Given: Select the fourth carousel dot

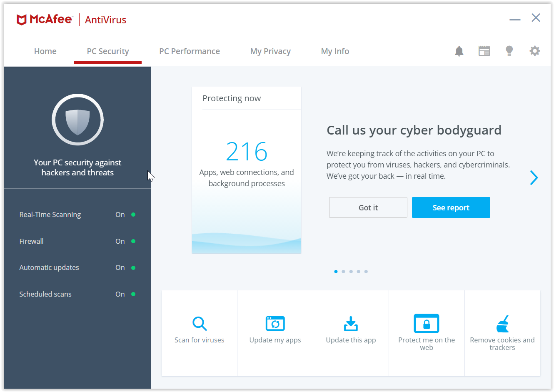Looking at the screenshot, I should pos(359,272).
